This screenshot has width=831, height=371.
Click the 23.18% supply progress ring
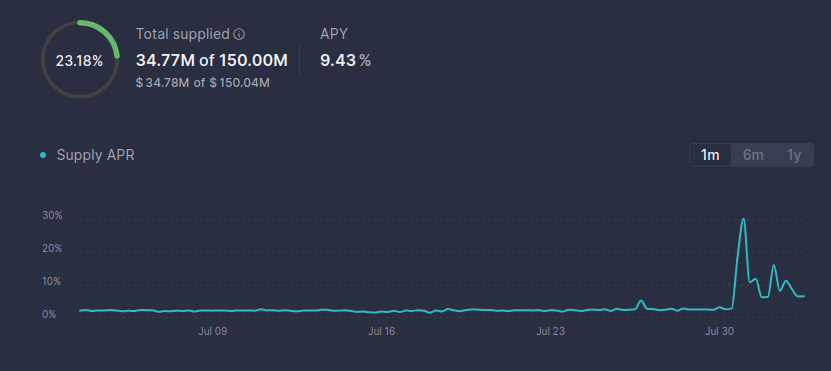[x=80, y=59]
